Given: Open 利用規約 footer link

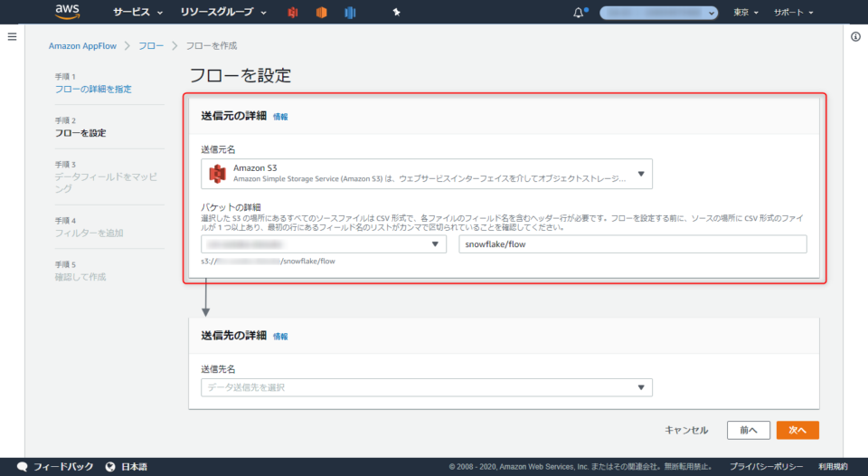Looking at the screenshot, I should (833, 467).
